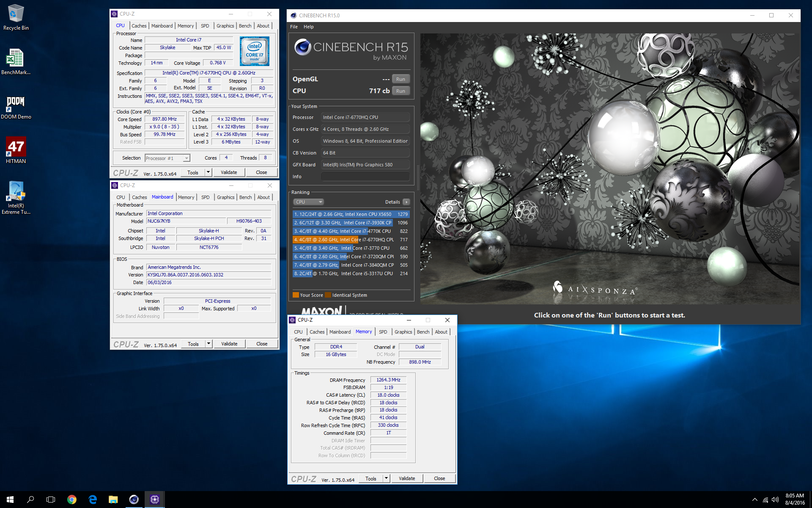Click the Cinebench title bar app icon
The width and height of the screenshot is (812, 508).
coord(294,15)
